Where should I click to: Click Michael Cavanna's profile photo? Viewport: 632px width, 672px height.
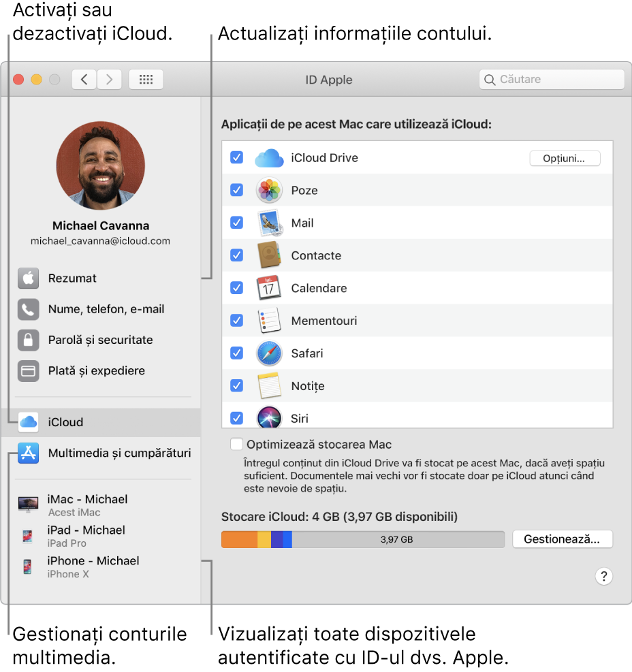click(101, 165)
